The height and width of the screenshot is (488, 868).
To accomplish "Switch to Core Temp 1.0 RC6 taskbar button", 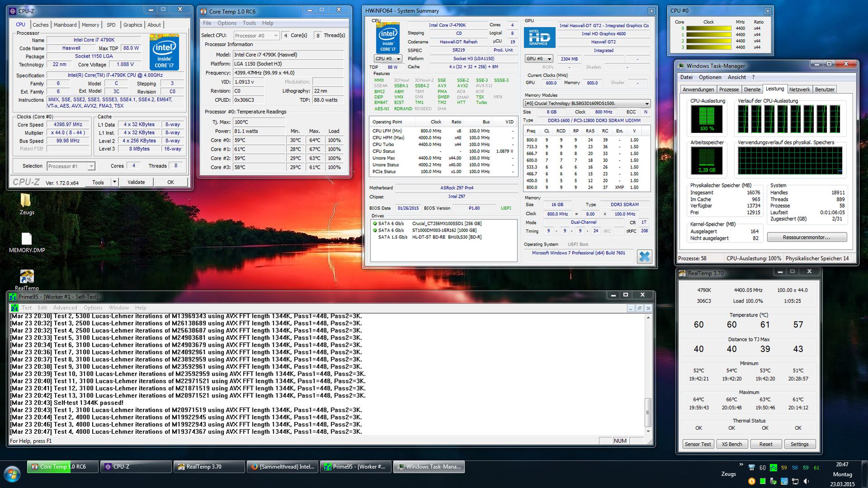I will (x=63, y=467).
